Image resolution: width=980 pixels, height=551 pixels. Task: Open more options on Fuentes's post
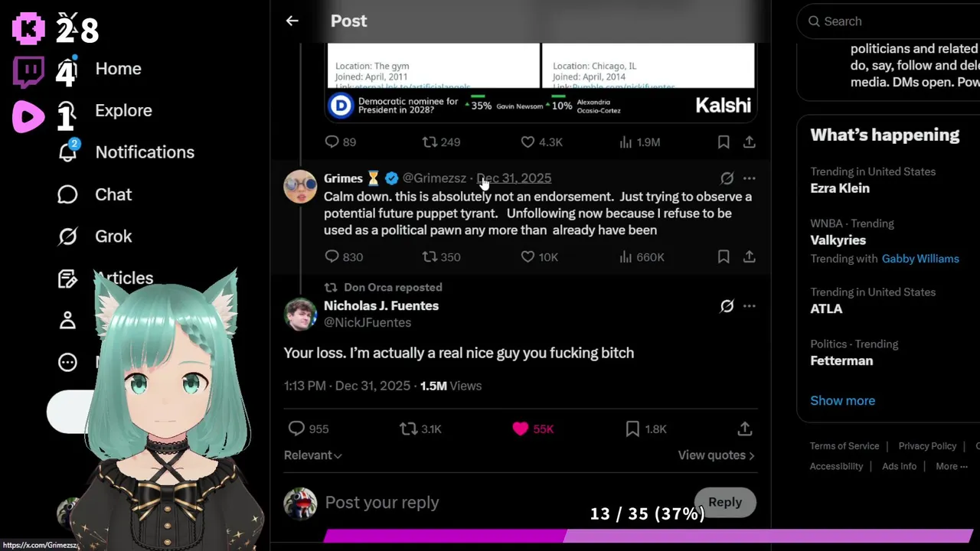tap(749, 306)
